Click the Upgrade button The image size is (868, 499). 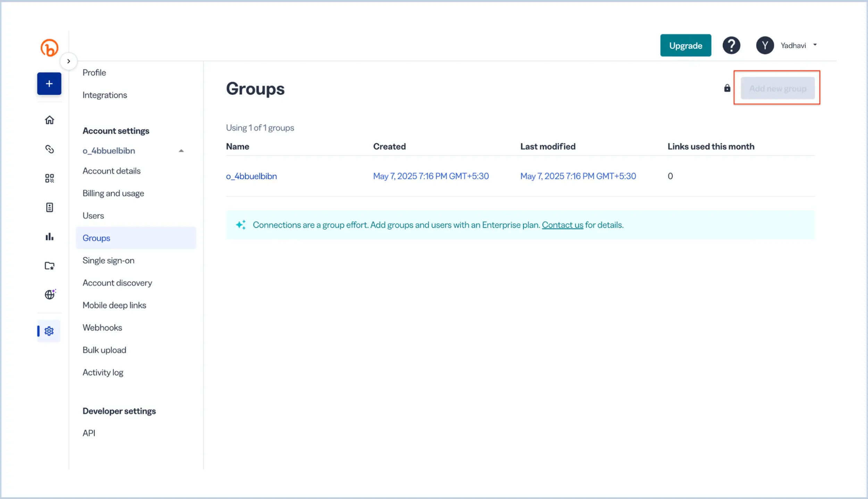685,45
